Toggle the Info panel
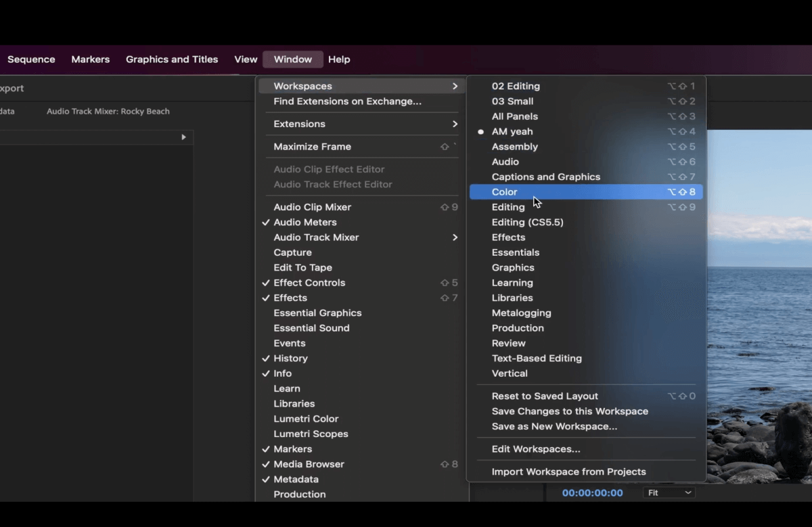This screenshot has height=527, width=812. click(361, 373)
